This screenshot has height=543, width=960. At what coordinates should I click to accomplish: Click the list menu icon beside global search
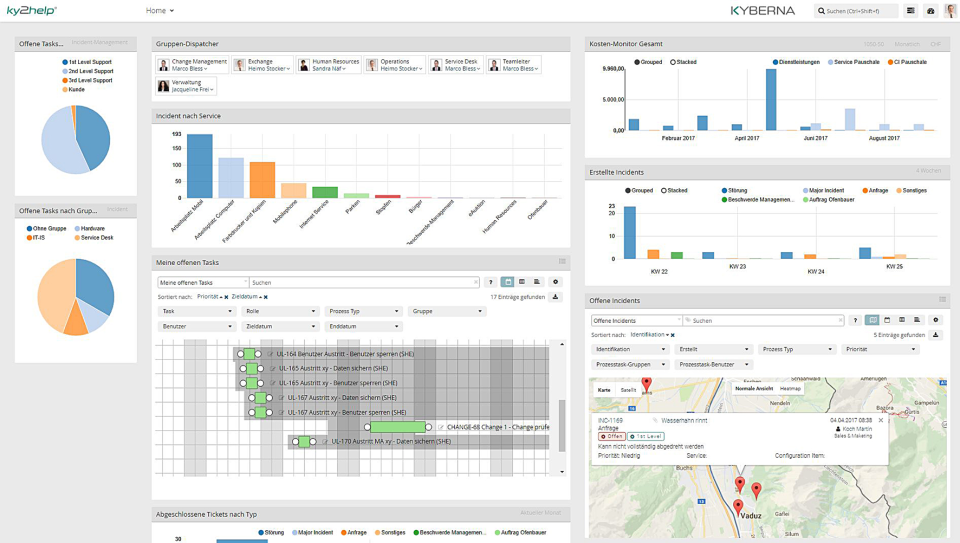click(911, 11)
